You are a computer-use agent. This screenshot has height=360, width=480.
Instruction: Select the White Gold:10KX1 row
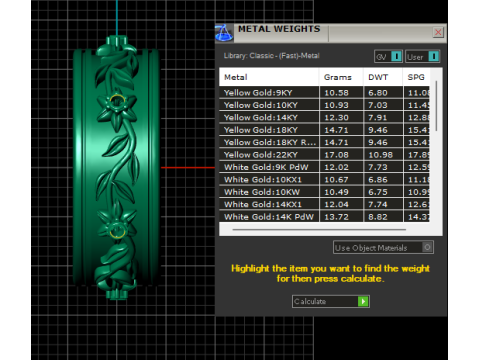click(x=324, y=180)
